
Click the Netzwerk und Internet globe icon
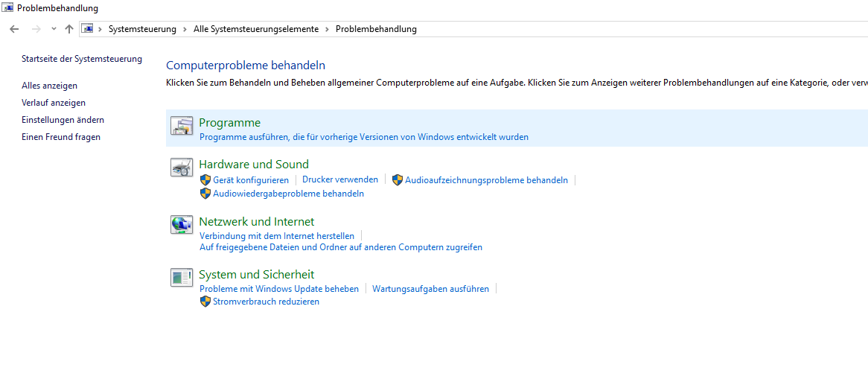[181, 224]
